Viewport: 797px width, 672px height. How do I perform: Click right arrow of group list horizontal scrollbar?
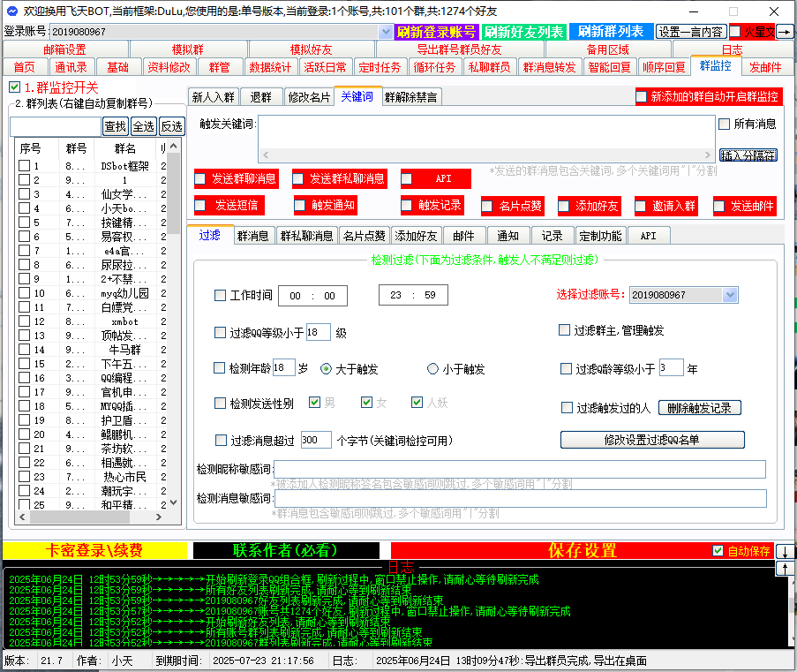pyautogui.click(x=159, y=517)
